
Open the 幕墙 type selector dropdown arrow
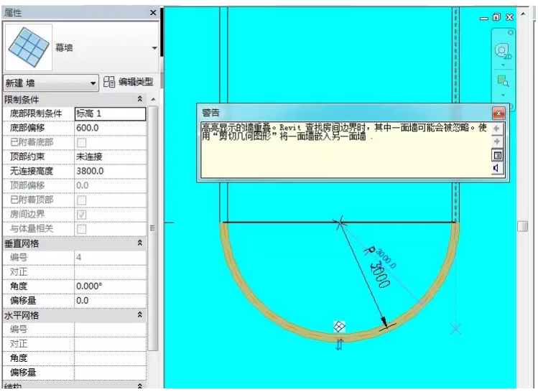[154, 48]
